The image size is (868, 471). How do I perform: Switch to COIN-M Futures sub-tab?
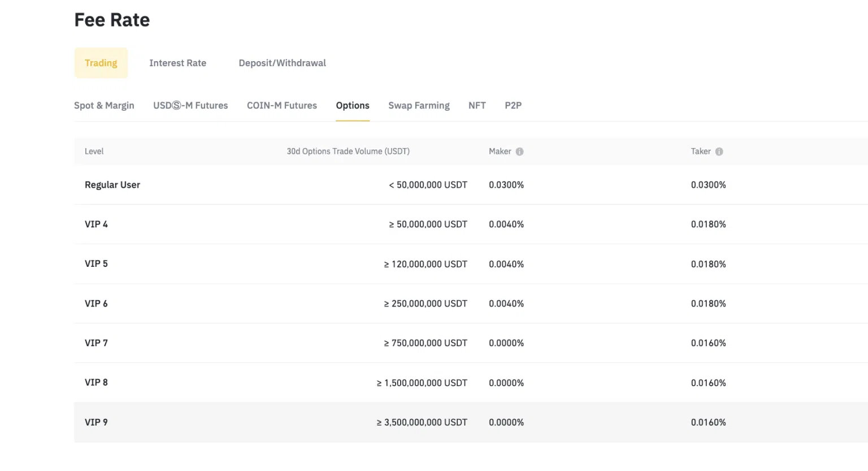click(281, 106)
